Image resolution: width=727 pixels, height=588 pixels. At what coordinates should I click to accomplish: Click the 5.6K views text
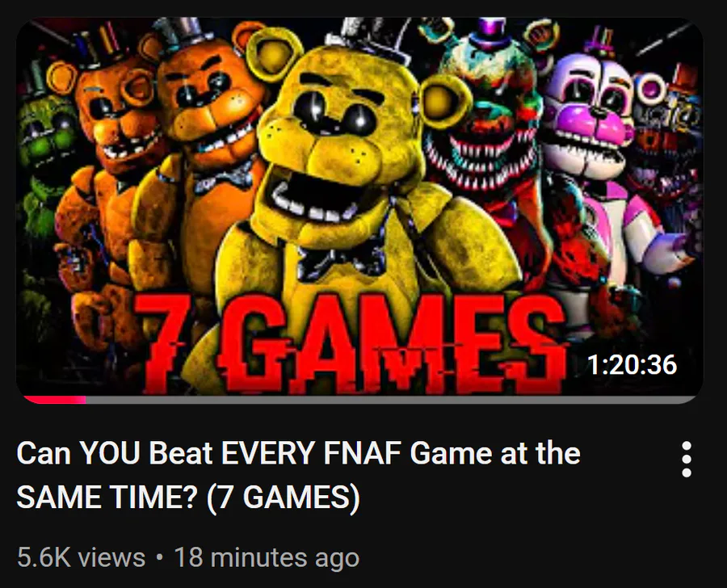point(81,557)
